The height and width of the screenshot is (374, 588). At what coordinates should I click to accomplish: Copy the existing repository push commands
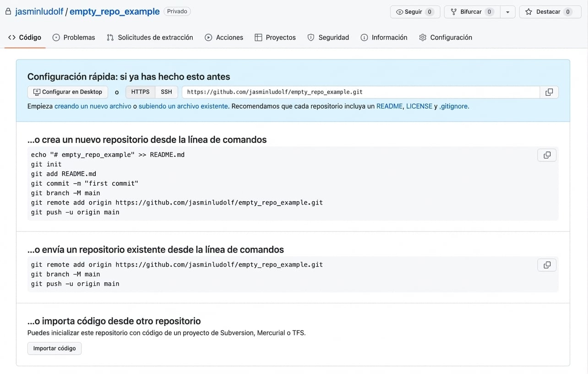click(547, 265)
